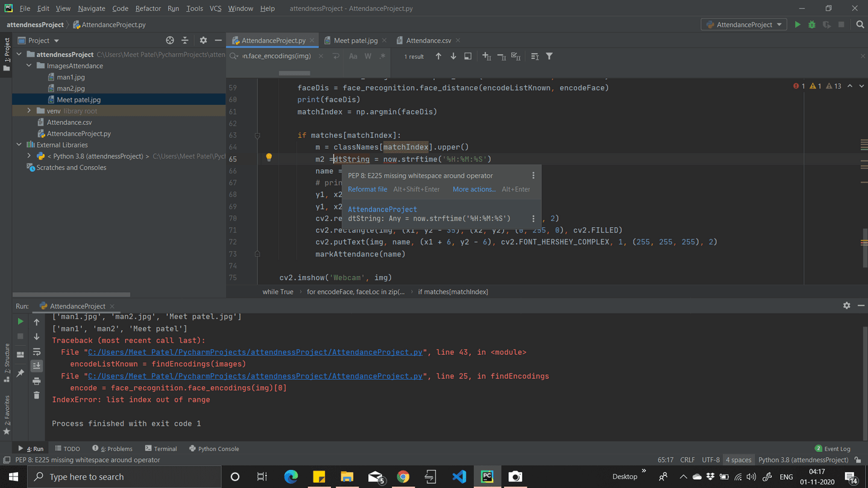Open the AttendanceProject run configuration dropdown

click(x=744, y=25)
